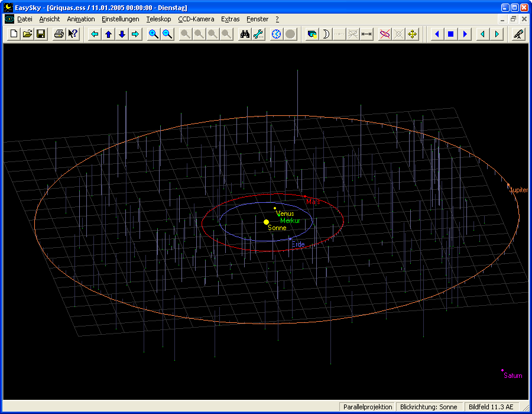The width and height of the screenshot is (532, 414).
Task: Toggle the crescent moon display button
Action: click(x=325, y=34)
